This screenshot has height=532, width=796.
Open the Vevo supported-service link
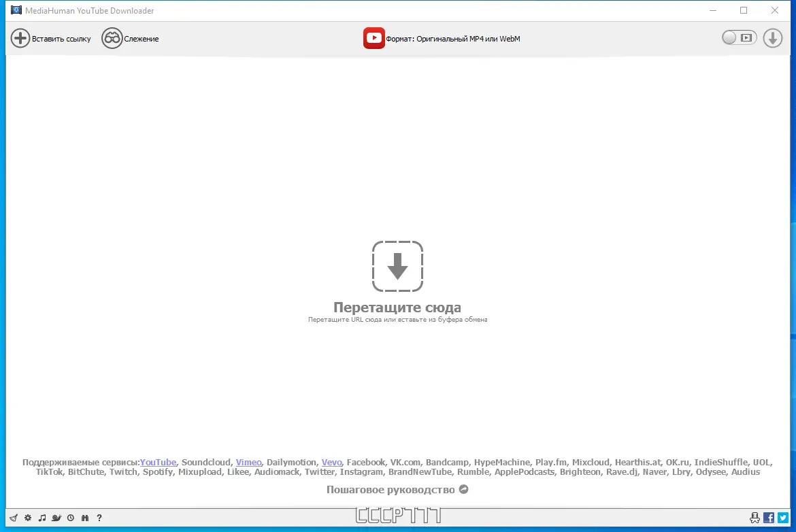click(331, 463)
